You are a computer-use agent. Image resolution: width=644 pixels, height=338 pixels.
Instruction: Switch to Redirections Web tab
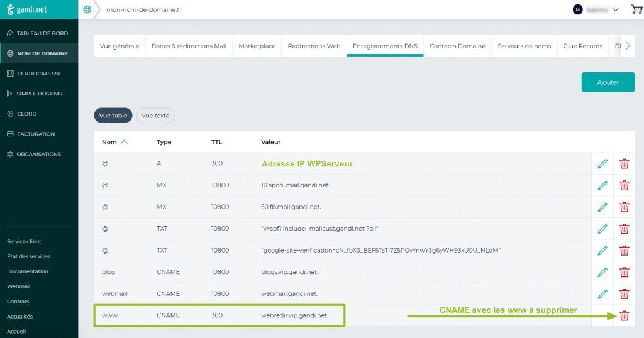click(x=314, y=46)
